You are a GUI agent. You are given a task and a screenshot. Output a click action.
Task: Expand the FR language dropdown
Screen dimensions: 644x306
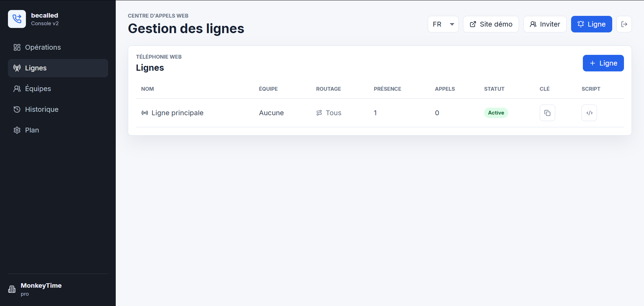[x=443, y=24]
